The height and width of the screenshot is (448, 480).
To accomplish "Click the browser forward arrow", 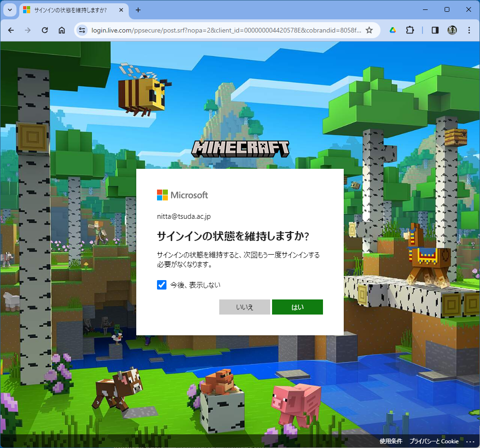I will click(x=28, y=30).
